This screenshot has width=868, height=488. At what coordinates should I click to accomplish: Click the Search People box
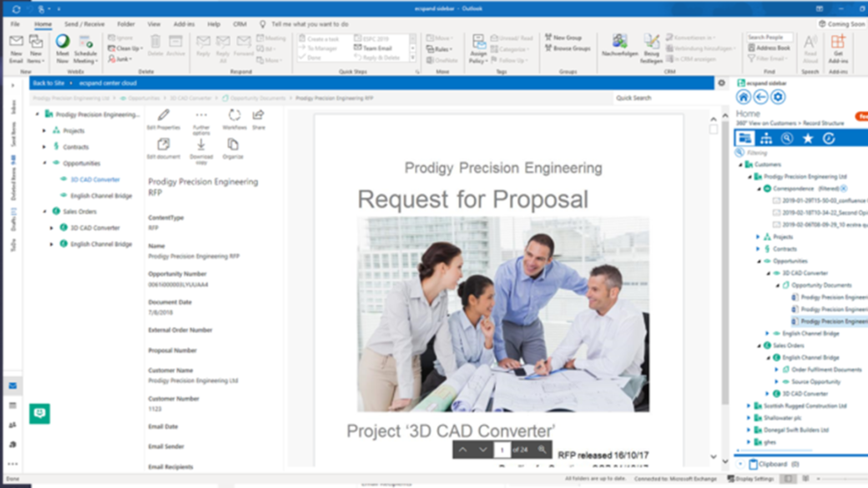770,37
